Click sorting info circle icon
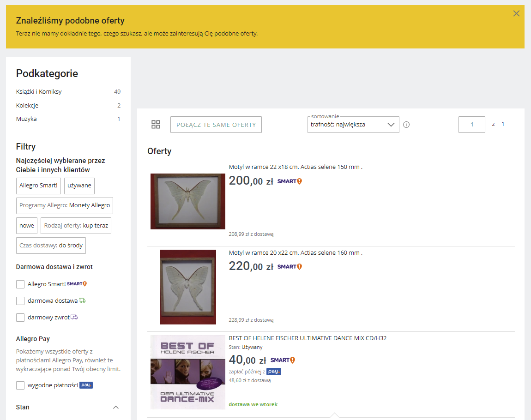Screen dimensions: 531x420 pos(406,125)
